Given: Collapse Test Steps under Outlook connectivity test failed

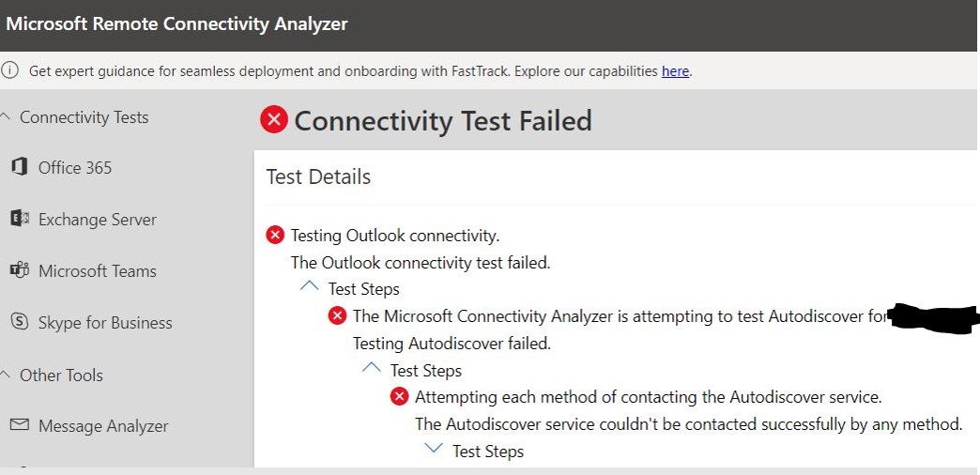Looking at the screenshot, I should [x=310, y=286].
